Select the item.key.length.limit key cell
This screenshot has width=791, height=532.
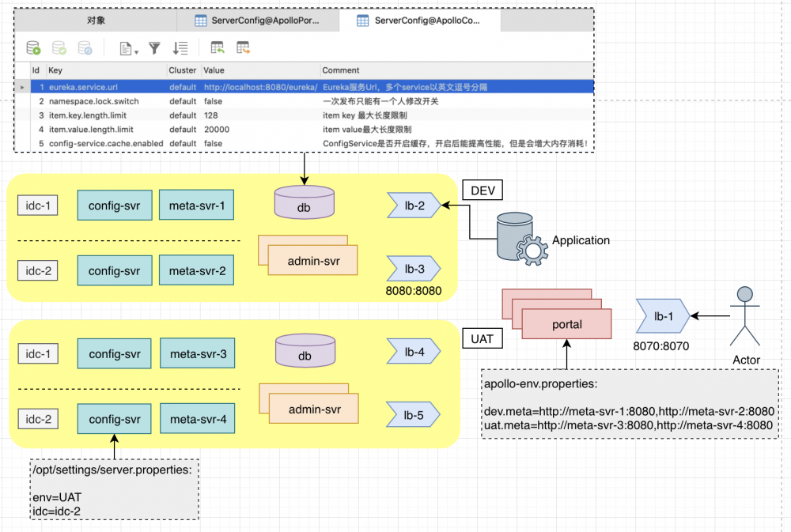tap(107, 115)
